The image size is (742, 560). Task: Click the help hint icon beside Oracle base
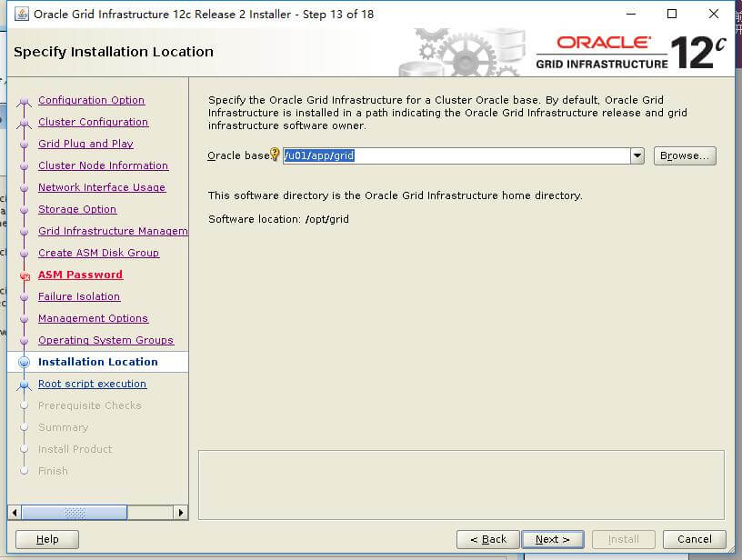click(275, 155)
